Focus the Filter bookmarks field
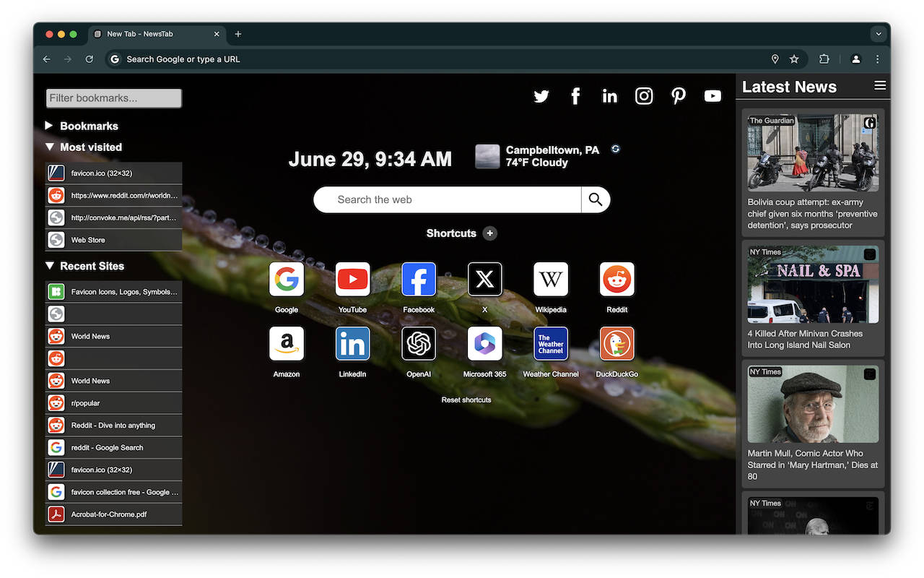This screenshot has height=578, width=924. [x=113, y=98]
